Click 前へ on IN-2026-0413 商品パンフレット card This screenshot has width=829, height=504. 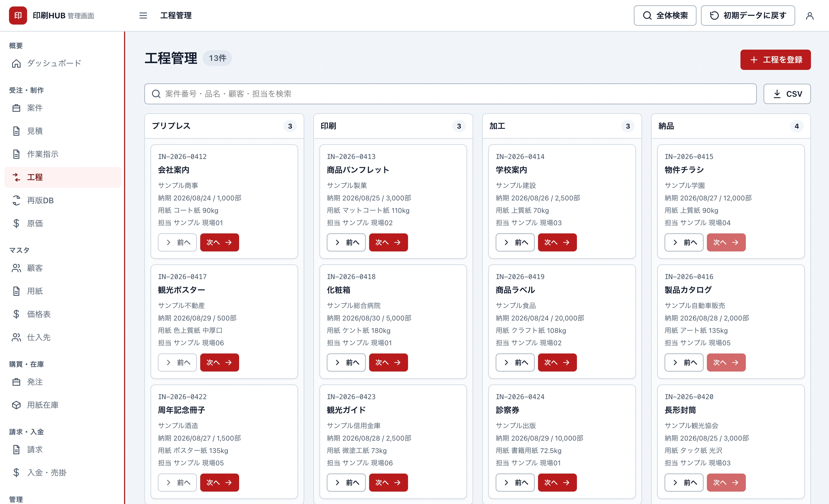(346, 242)
